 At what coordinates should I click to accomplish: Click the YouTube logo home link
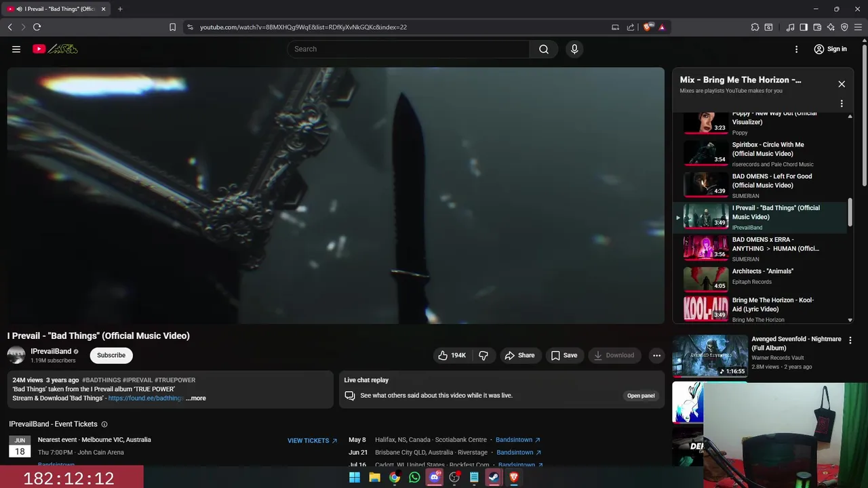(55, 49)
